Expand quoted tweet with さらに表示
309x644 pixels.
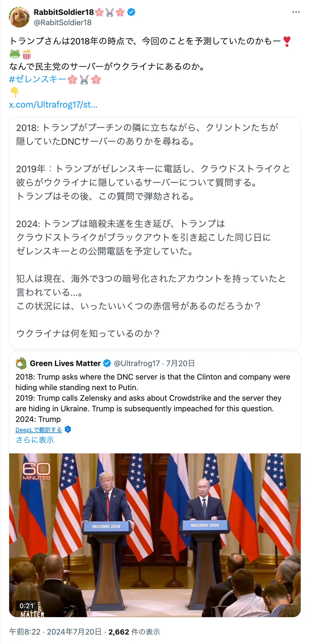pos(35,440)
